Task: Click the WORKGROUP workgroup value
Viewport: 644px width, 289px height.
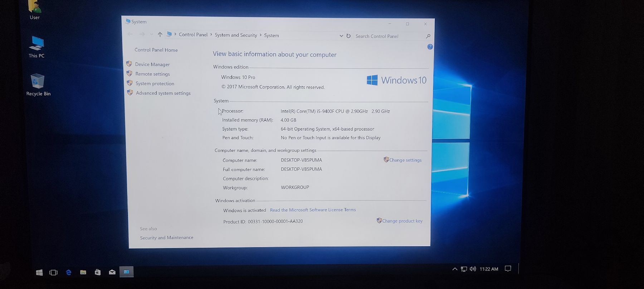Action: (x=295, y=187)
